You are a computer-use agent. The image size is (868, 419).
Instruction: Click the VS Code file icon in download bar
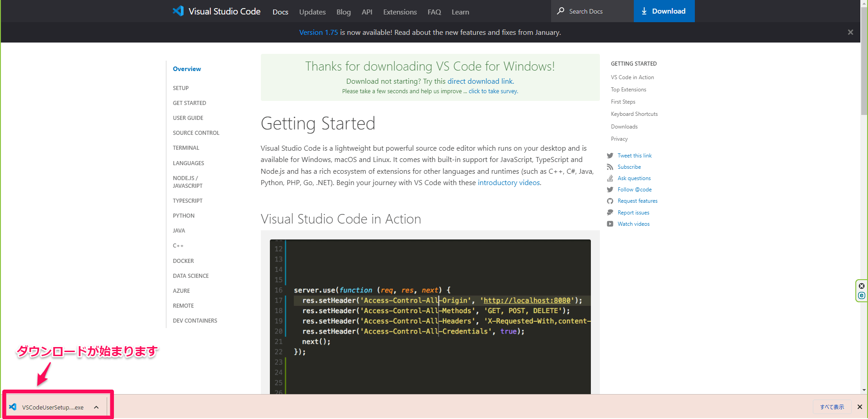(x=13, y=407)
